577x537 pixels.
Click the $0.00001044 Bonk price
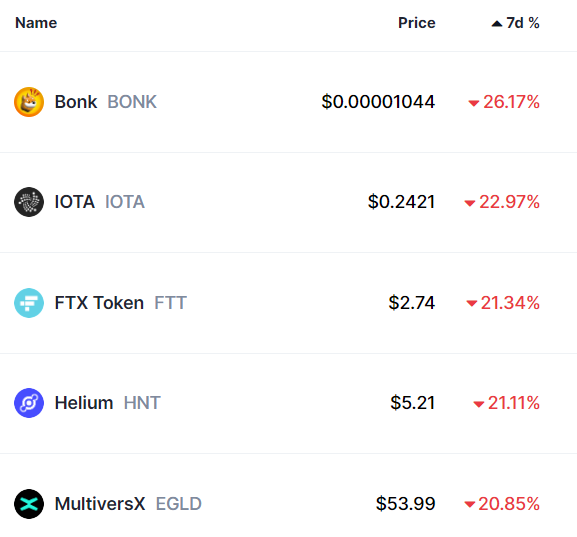click(x=378, y=102)
